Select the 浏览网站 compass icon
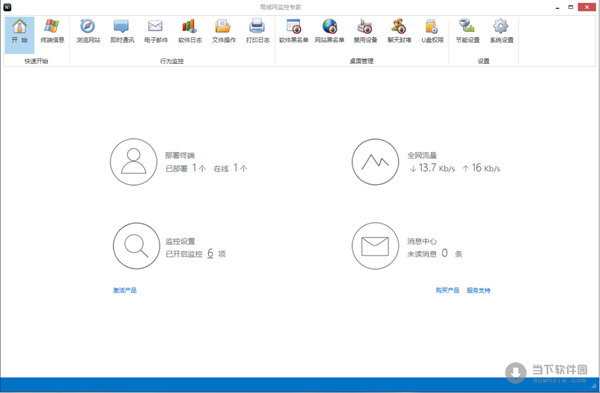 pyautogui.click(x=88, y=31)
